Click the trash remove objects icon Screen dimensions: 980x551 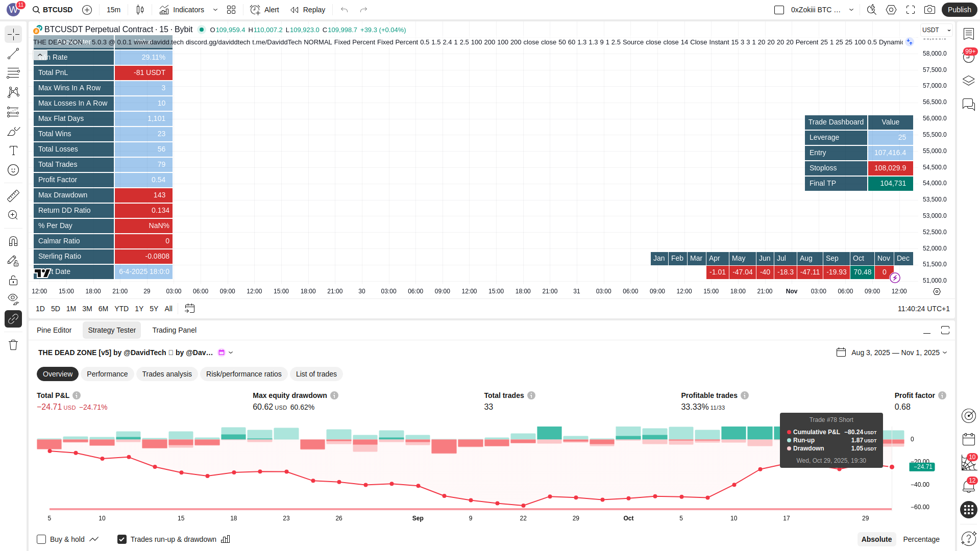click(13, 345)
